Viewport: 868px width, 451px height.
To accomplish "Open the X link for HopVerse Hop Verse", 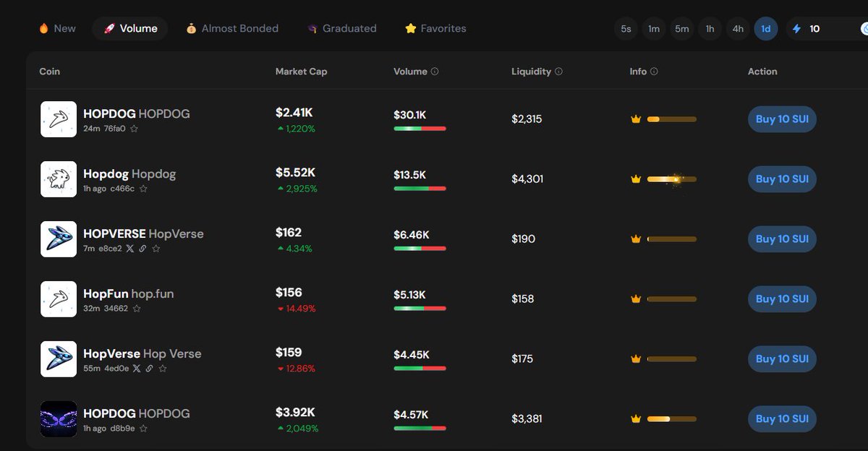I will [137, 369].
